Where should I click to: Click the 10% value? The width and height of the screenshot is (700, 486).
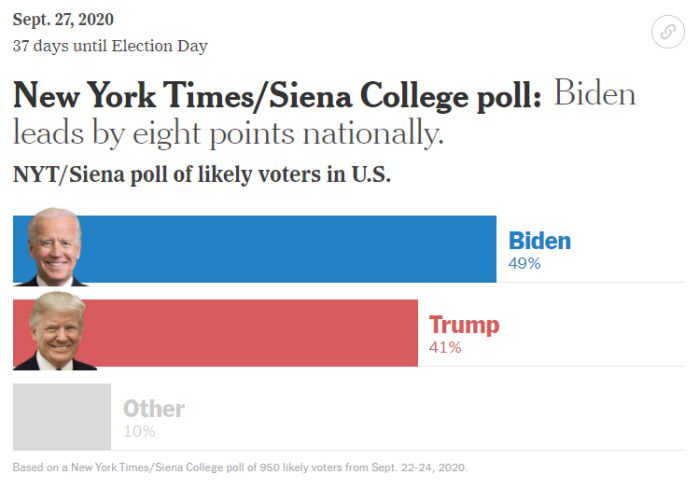click(139, 431)
